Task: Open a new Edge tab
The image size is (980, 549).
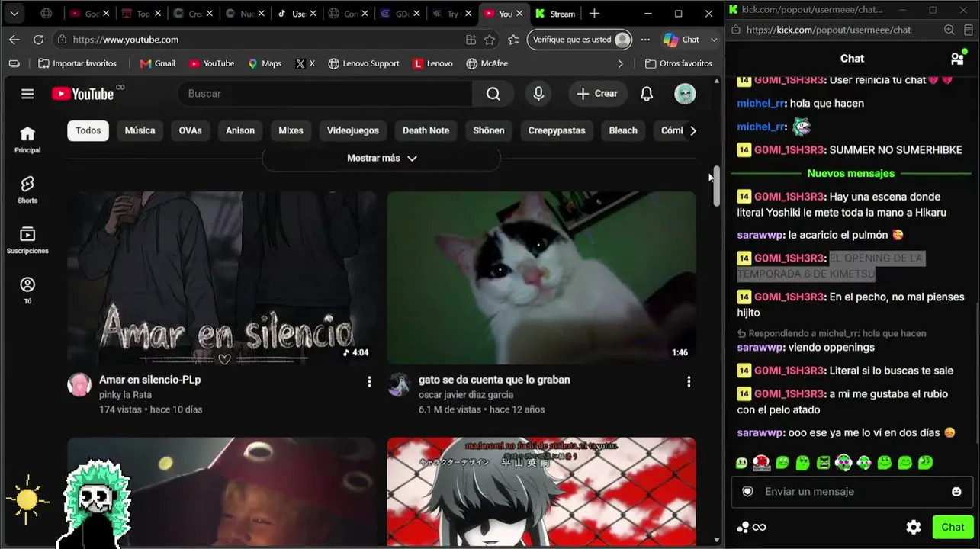Action: tap(594, 14)
